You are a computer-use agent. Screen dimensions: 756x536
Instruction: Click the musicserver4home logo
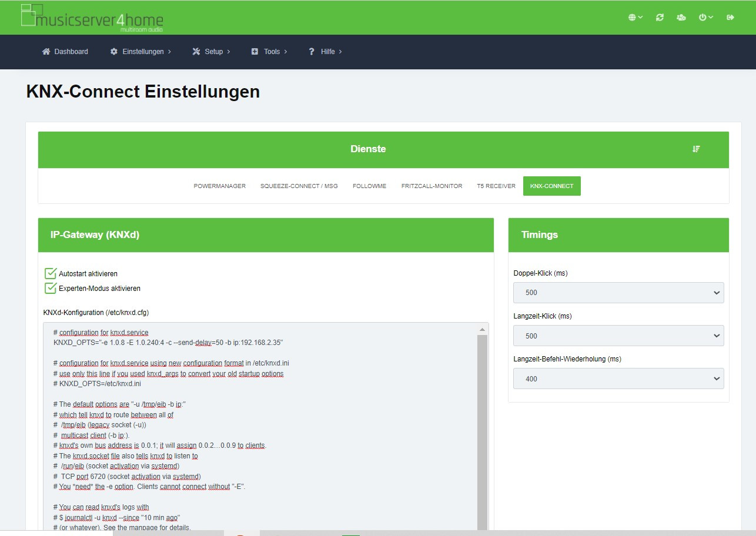coord(92,18)
